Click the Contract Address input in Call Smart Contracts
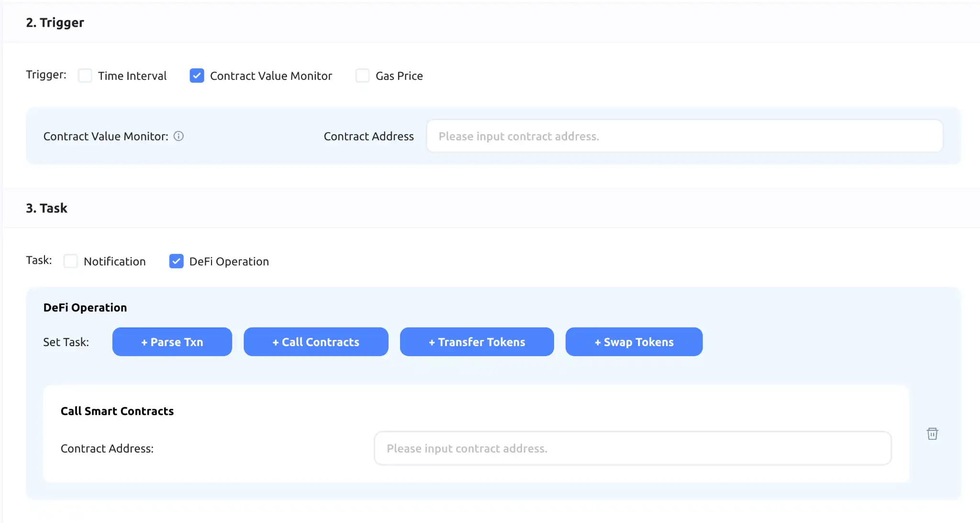Viewport: 980px width, 523px height. tap(633, 447)
